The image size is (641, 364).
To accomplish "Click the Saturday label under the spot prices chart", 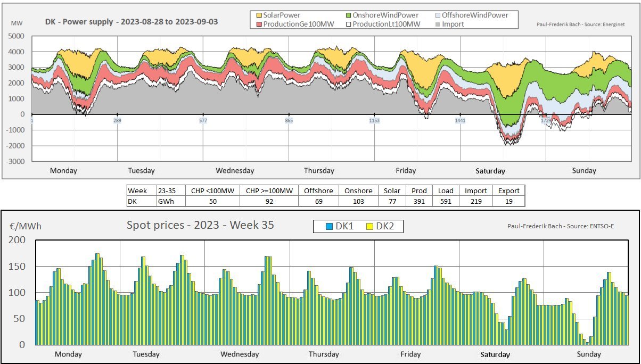I will point(495,354).
